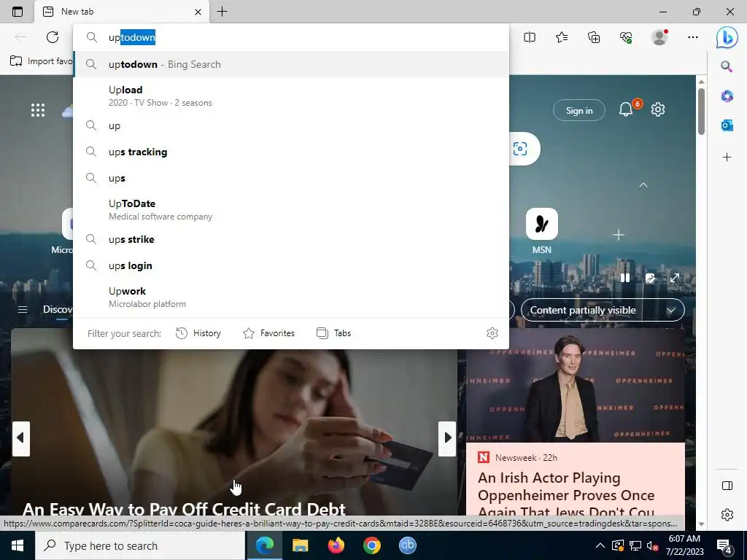Collapse quick links with chevron
The height and width of the screenshot is (560, 747).
(x=643, y=184)
